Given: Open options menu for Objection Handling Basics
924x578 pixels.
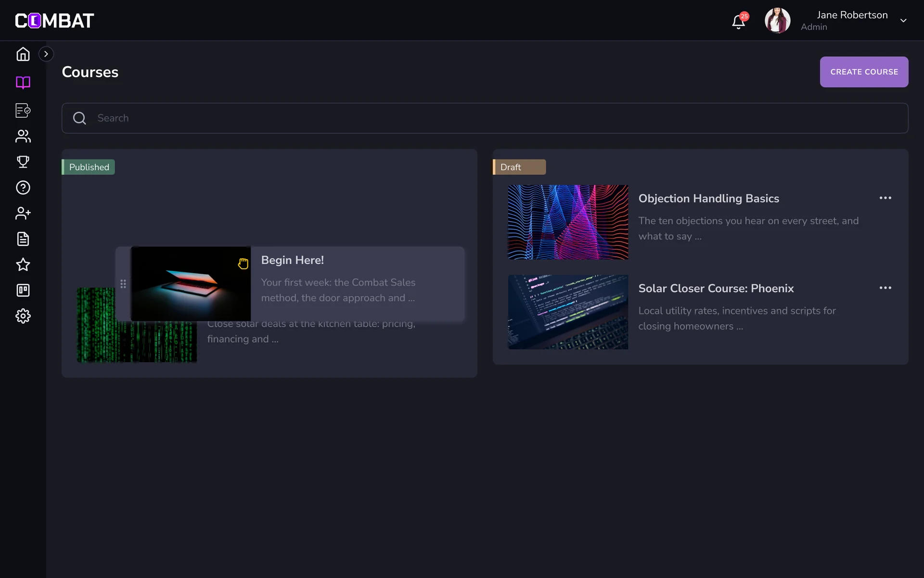Looking at the screenshot, I should click(885, 198).
